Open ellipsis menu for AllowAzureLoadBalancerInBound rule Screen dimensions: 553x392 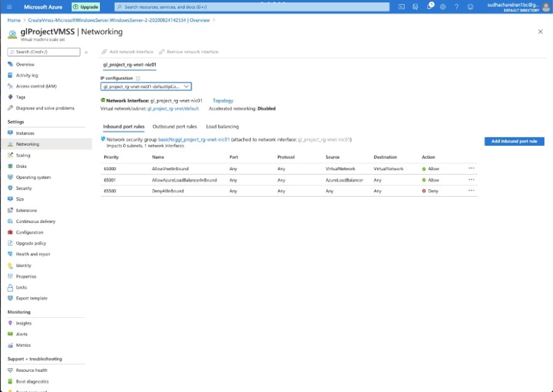coord(471,180)
